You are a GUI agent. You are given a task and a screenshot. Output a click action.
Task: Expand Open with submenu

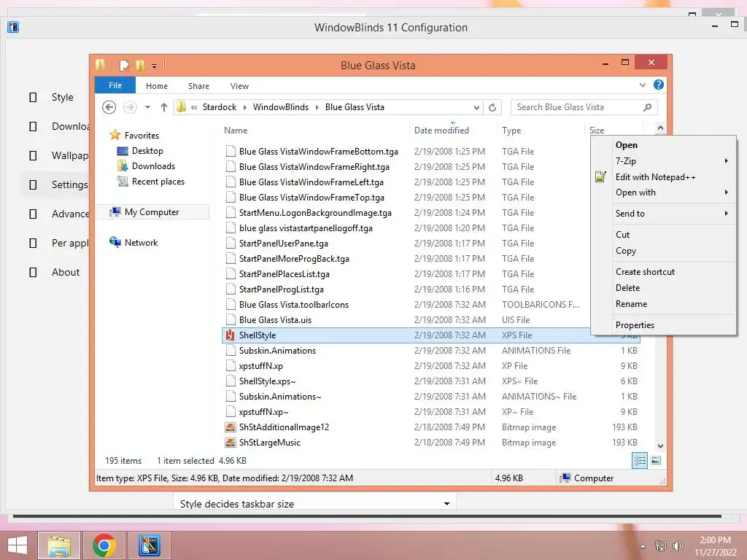click(x=663, y=192)
